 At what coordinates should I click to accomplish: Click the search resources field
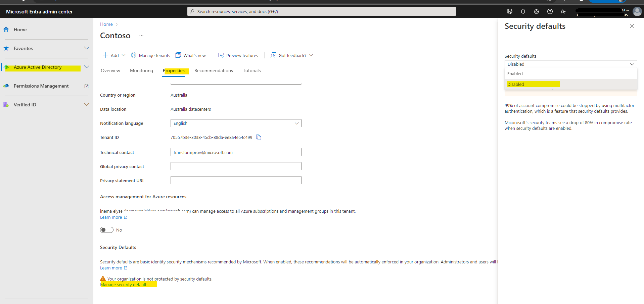tap(322, 11)
